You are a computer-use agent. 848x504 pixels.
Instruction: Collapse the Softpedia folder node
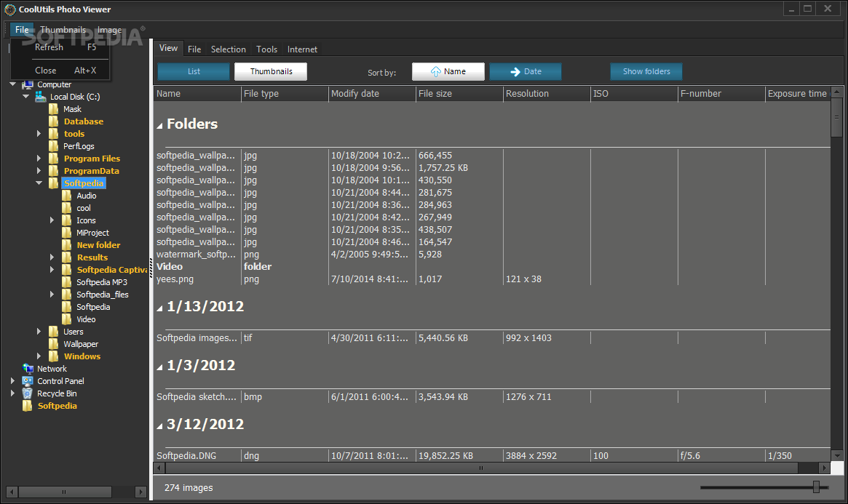pos(39,183)
